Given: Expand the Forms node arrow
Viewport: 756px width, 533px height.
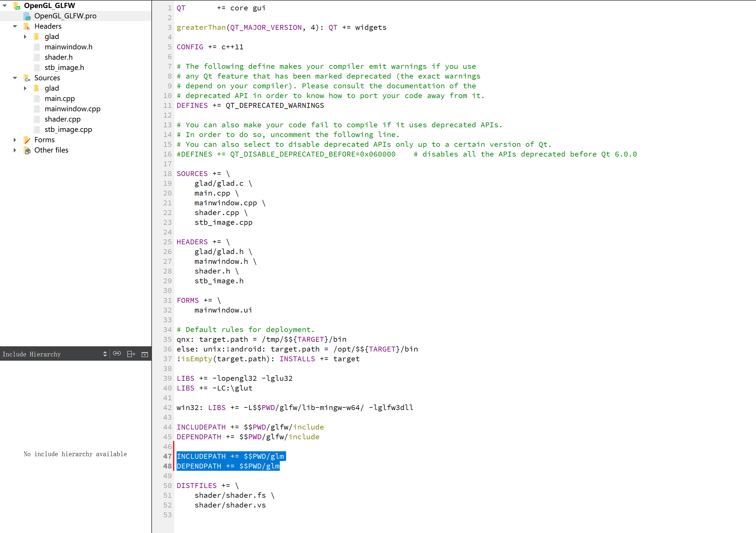Looking at the screenshot, I should [x=15, y=140].
